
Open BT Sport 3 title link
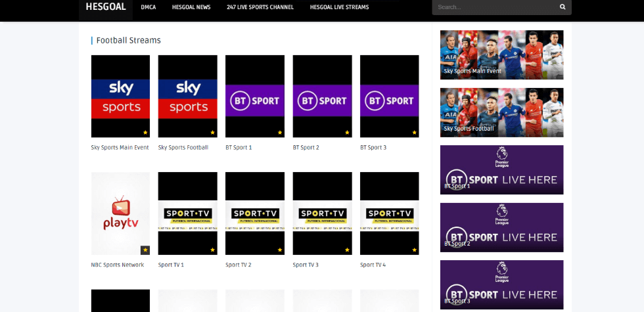pyautogui.click(x=373, y=148)
